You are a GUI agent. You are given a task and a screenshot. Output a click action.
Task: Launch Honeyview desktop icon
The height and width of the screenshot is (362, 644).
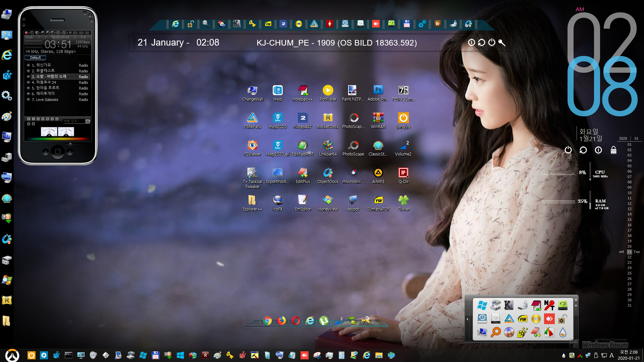328,203
